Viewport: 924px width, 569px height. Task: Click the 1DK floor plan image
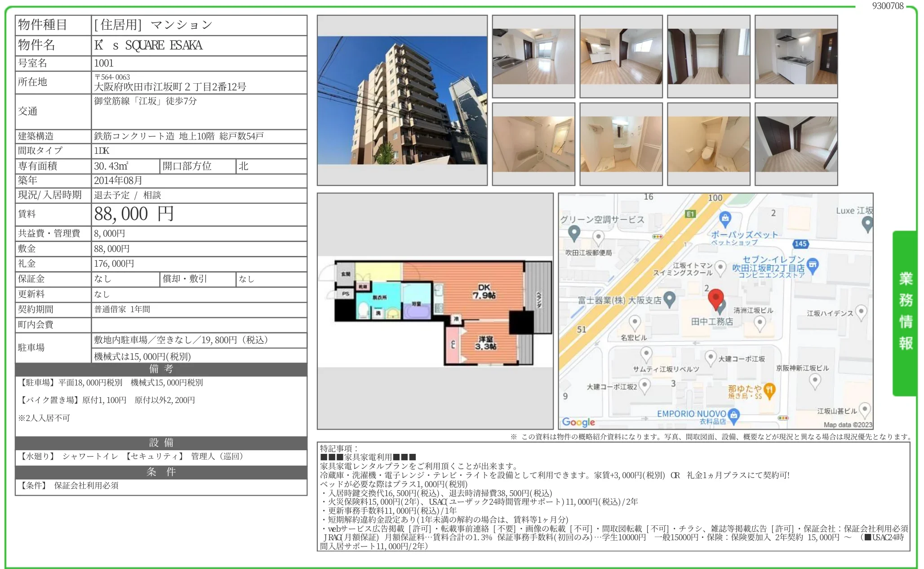coord(435,311)
